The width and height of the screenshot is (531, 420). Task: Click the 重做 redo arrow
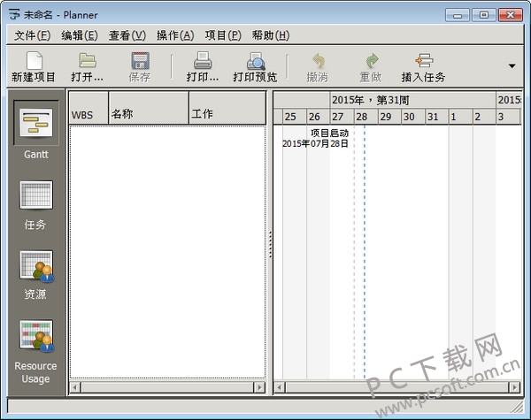click(372, 61)
